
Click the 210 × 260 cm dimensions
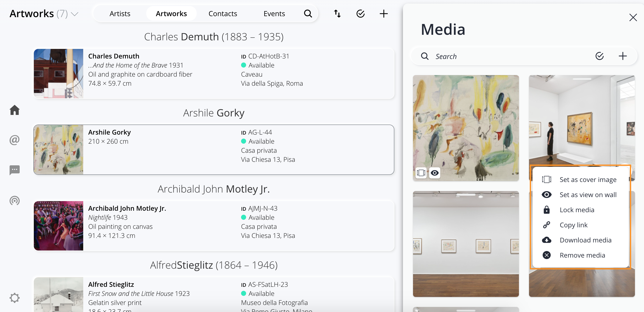click(x=108, y=141)
